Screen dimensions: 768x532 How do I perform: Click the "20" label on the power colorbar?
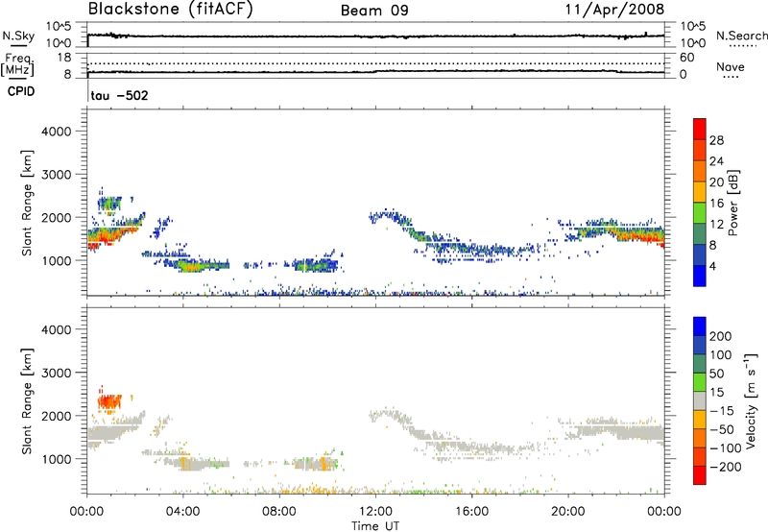click(x=716, y=182)
